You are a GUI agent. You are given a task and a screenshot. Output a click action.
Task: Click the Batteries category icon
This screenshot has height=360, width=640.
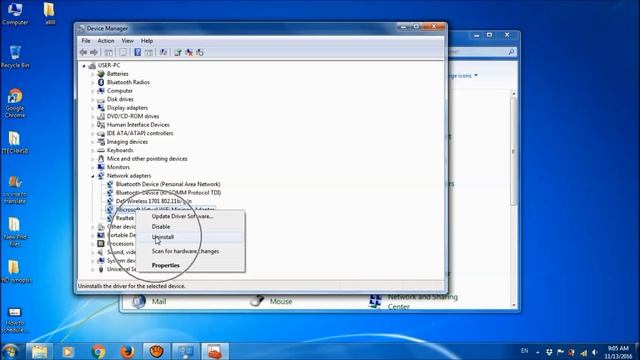pyautogui.click(x=101, y=73)
